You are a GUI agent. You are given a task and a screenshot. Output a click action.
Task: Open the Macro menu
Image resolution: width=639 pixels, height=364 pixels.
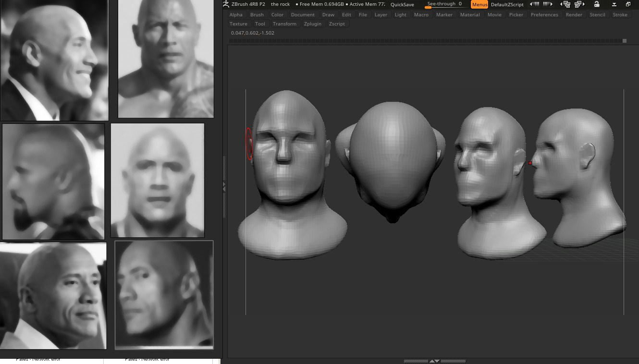421,15
